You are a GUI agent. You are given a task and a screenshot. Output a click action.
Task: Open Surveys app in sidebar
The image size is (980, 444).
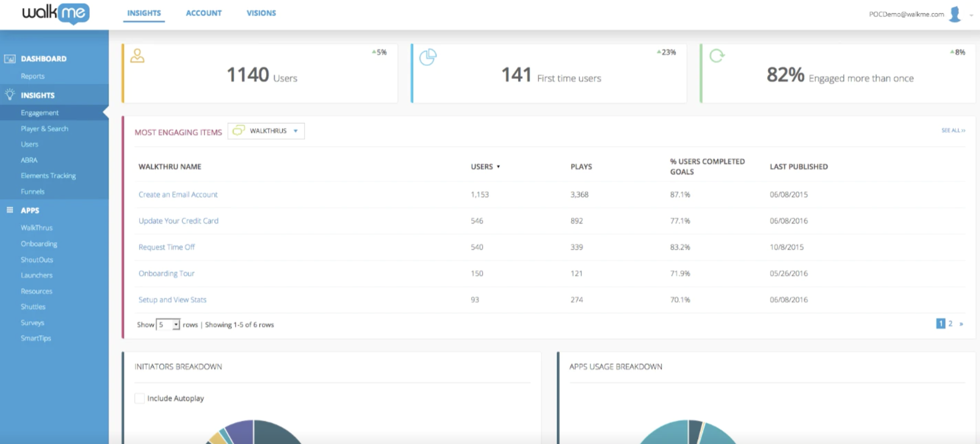pos(32,322)
